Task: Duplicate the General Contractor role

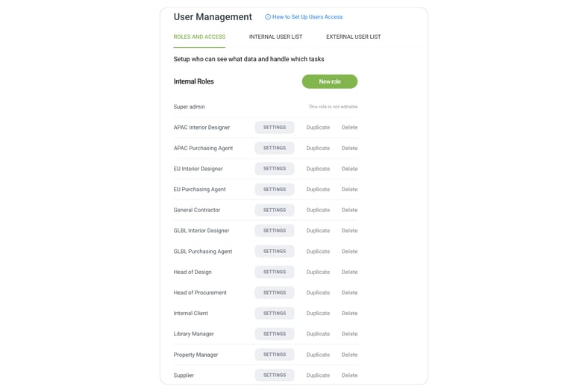Action: pos(318,210)
